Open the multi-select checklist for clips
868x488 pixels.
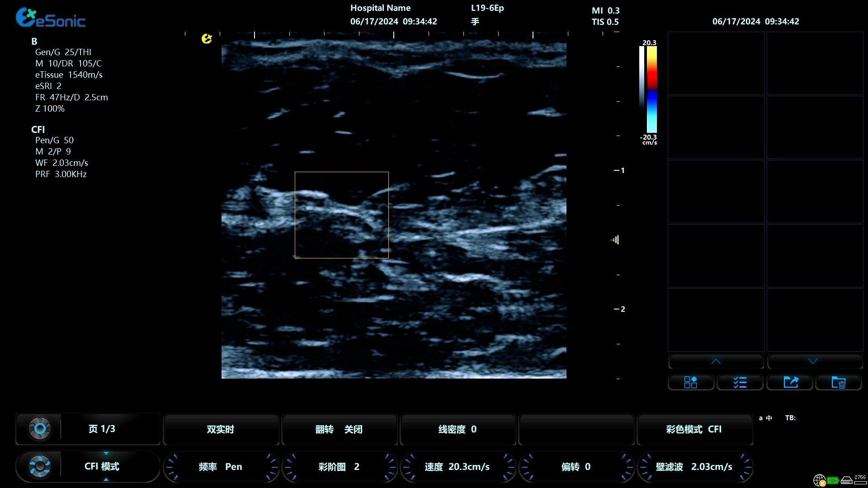[740, 383]
